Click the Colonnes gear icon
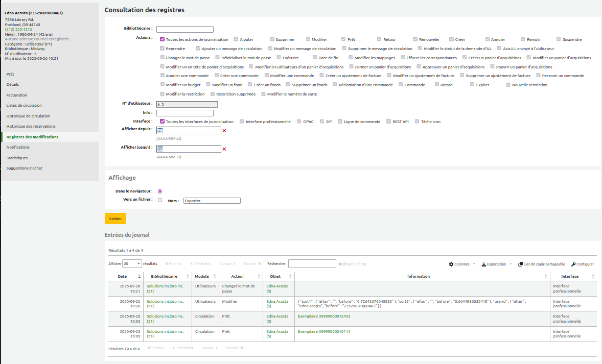 click(x=451, y=264)
